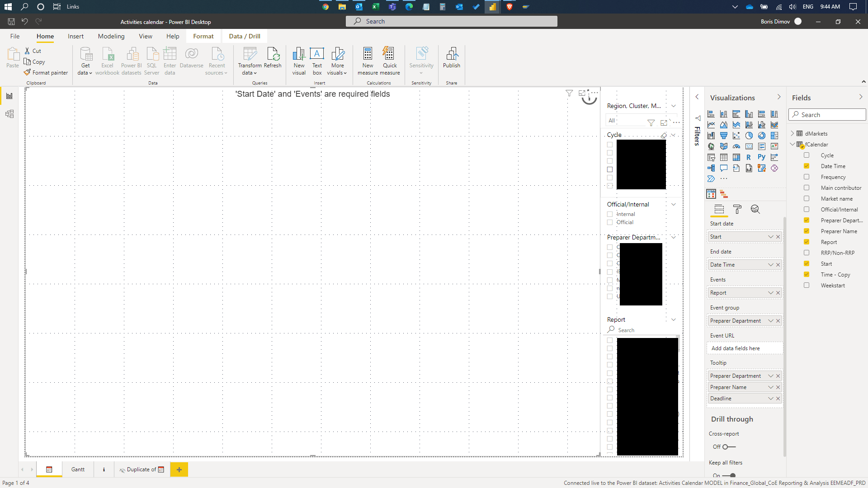868x488 pixels.
Task: Check the Cycle field checkbox
Action: point(807,155)
